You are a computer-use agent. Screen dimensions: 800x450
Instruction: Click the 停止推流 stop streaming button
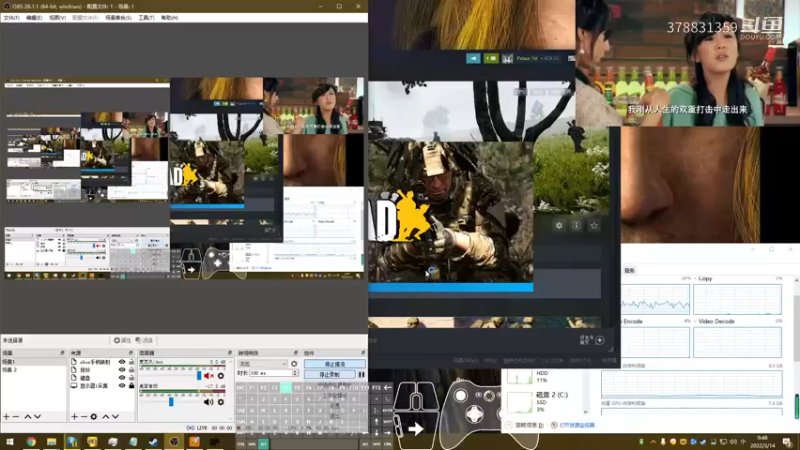[x=335, y=364]
